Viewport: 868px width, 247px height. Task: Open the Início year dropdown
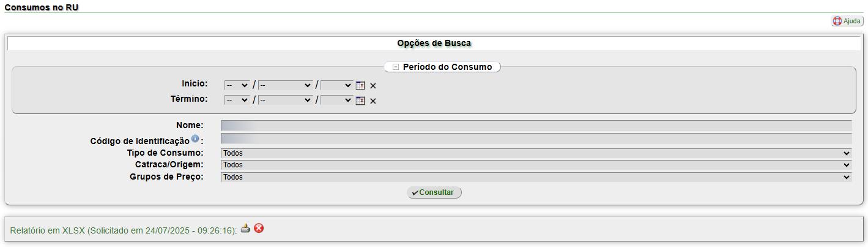337,85
